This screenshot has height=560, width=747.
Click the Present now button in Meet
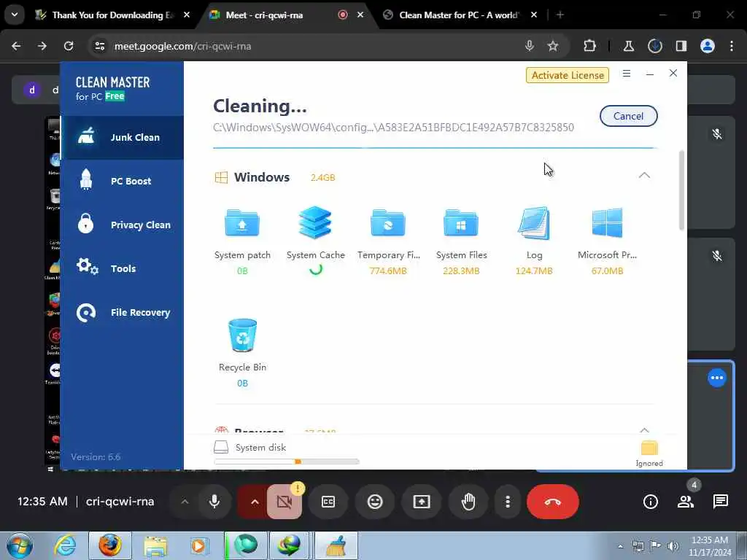[x=422, y=502]
